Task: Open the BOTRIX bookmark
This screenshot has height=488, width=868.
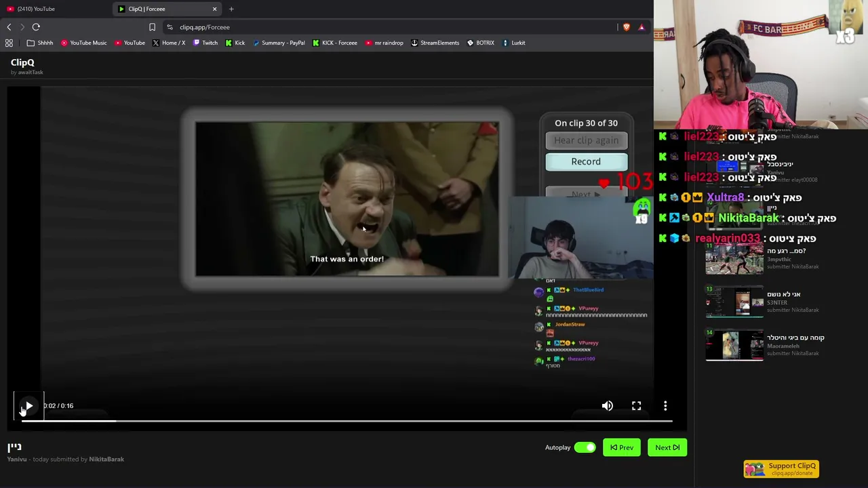Action: pos(481,43)
